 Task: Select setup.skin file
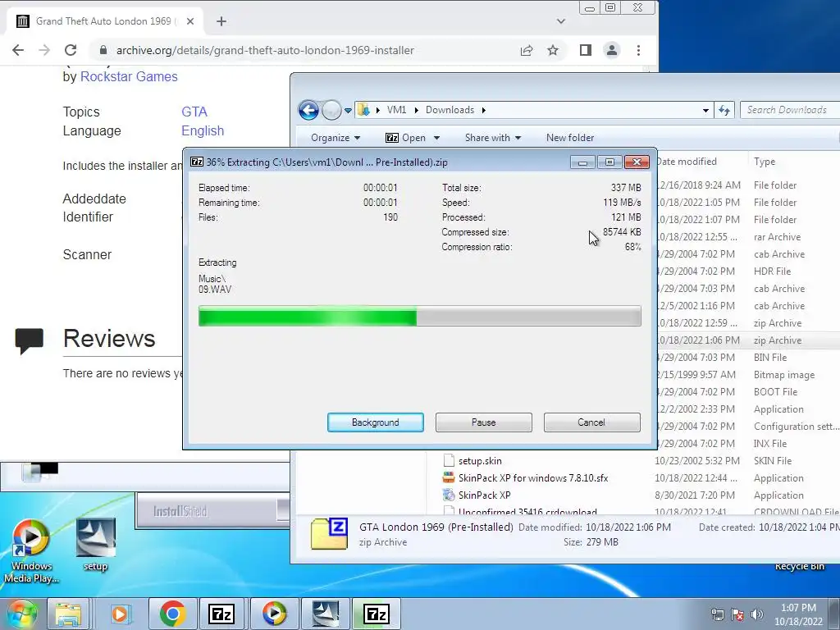[480, 461]
